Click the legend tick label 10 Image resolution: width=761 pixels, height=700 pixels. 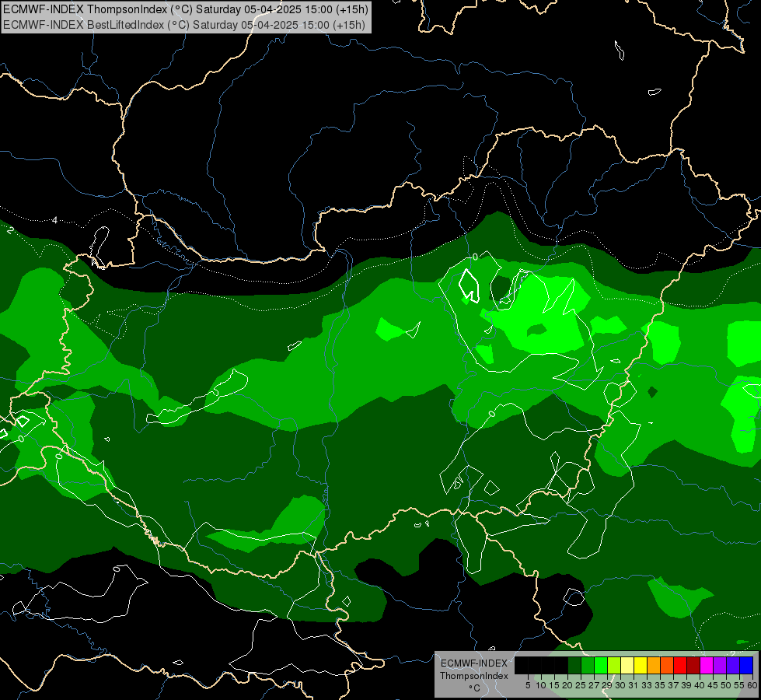pos(541,685)
